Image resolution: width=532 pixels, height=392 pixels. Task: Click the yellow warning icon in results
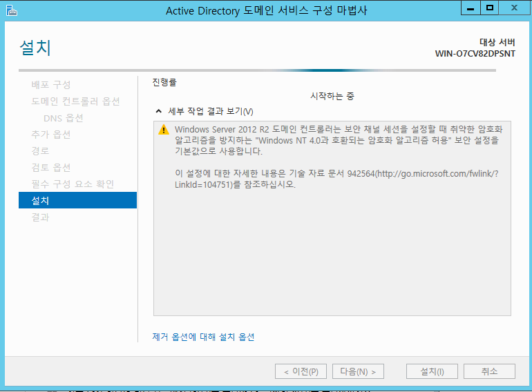(x=163, y=129)
